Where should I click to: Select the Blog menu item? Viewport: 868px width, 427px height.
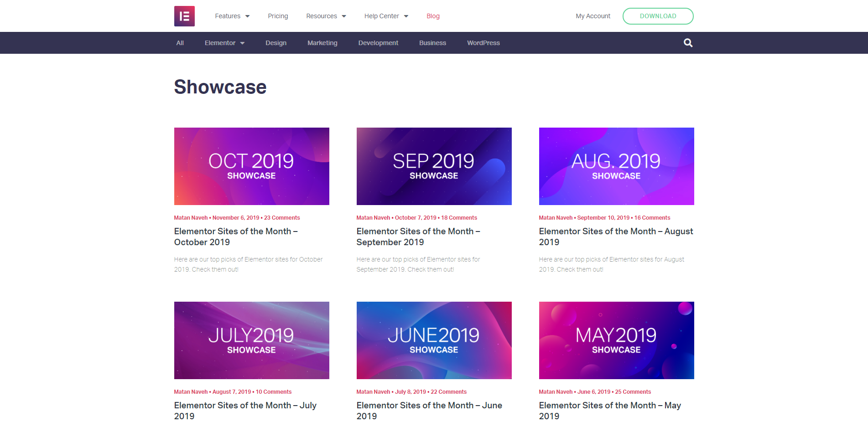(432, 16)
